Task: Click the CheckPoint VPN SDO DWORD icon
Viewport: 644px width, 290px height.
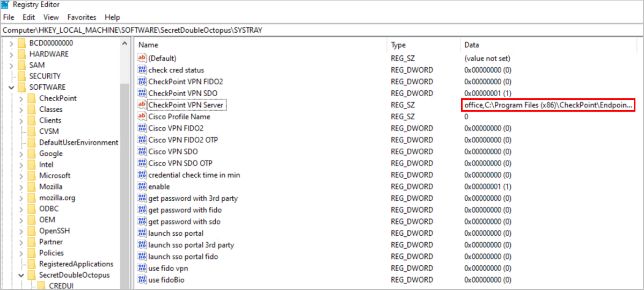Action: click(142, 93)
